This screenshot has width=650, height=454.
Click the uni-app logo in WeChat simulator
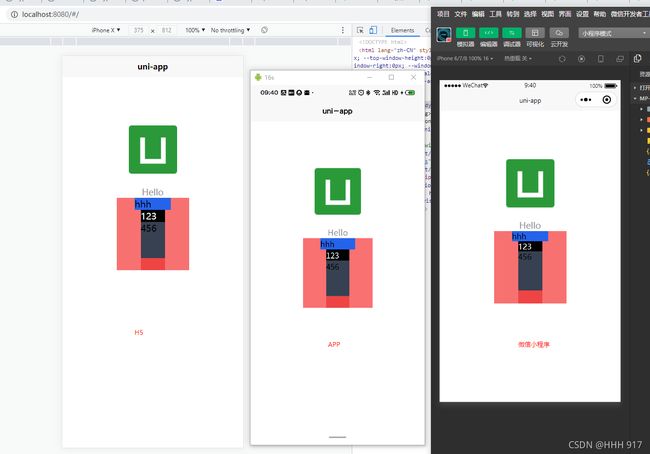(530, 183)
